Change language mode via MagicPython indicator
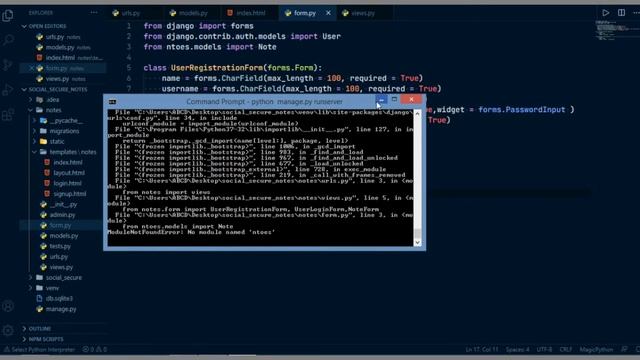This screenshot has height=360, width=640. tap(596, 349)
